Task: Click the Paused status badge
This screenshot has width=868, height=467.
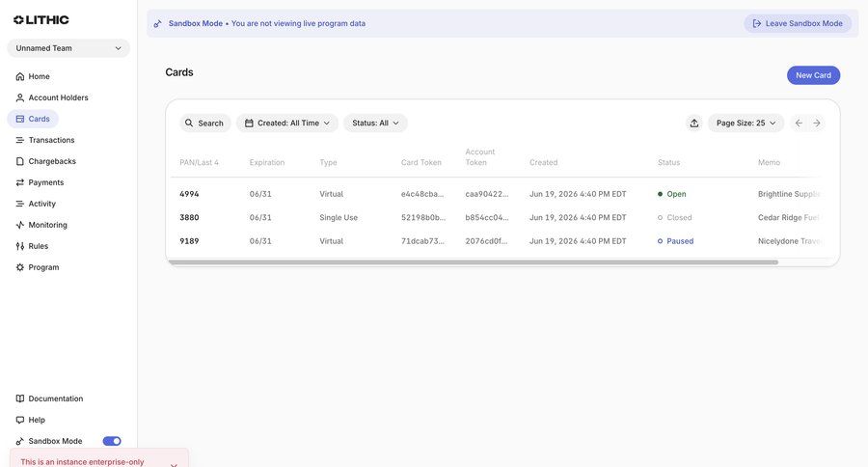Action: 675,241
